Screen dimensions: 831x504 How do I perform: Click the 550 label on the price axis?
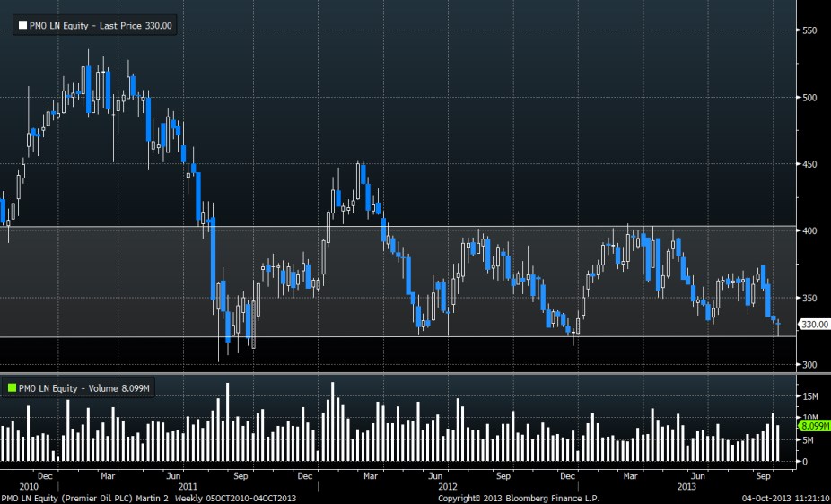pos(809,30)
